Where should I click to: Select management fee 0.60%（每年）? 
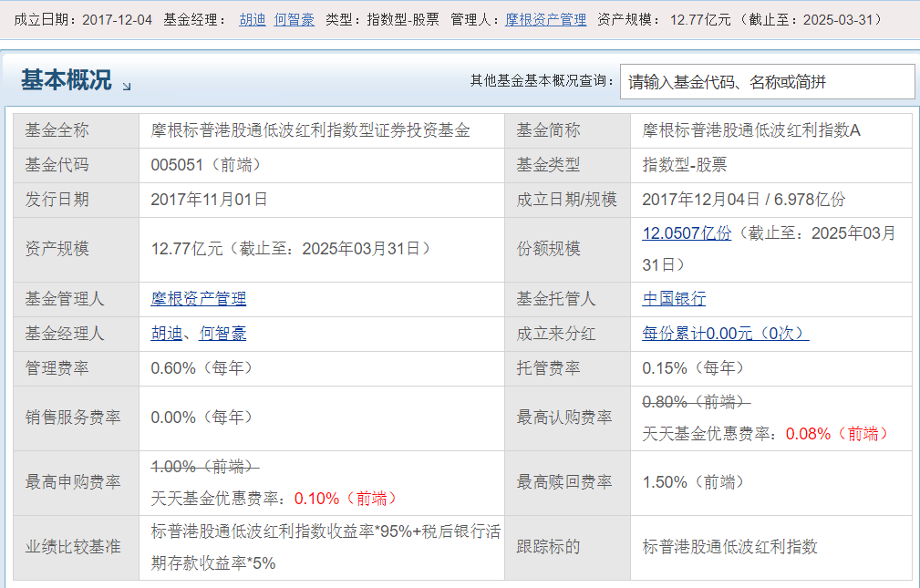202,368
